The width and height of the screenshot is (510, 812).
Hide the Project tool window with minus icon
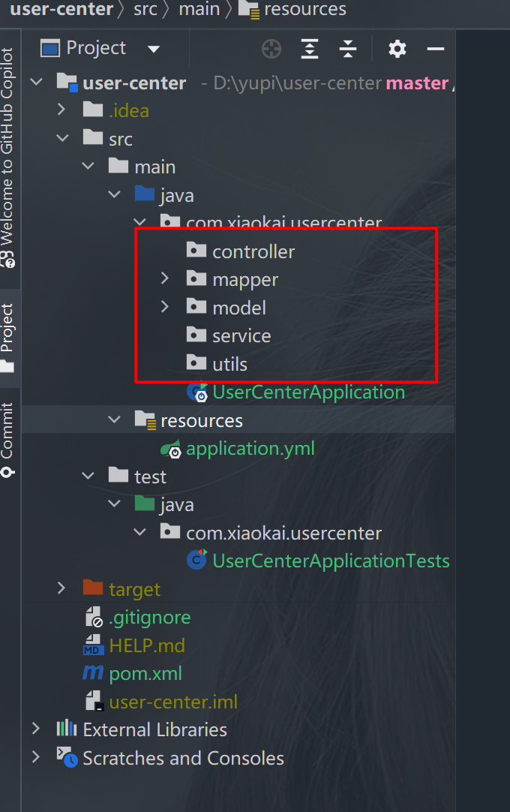point(436,50)
